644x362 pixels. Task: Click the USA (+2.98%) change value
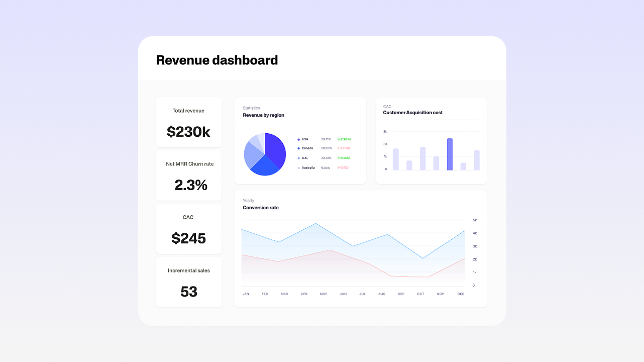(x=344, y=139)
